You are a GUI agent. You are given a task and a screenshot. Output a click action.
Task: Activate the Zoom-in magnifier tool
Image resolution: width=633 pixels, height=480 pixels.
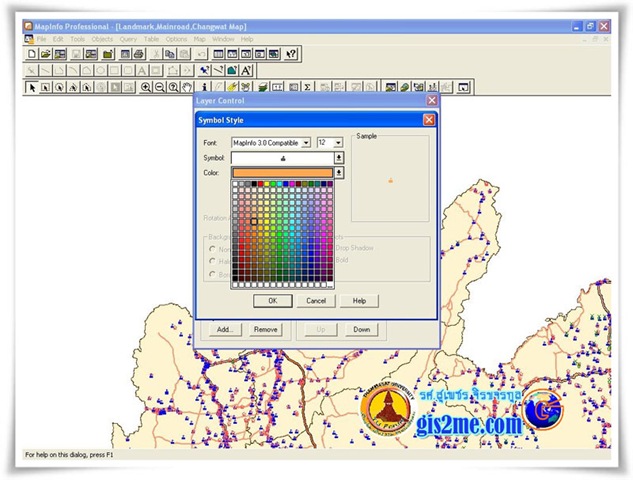pyautogui.click(x=146, y=87)
